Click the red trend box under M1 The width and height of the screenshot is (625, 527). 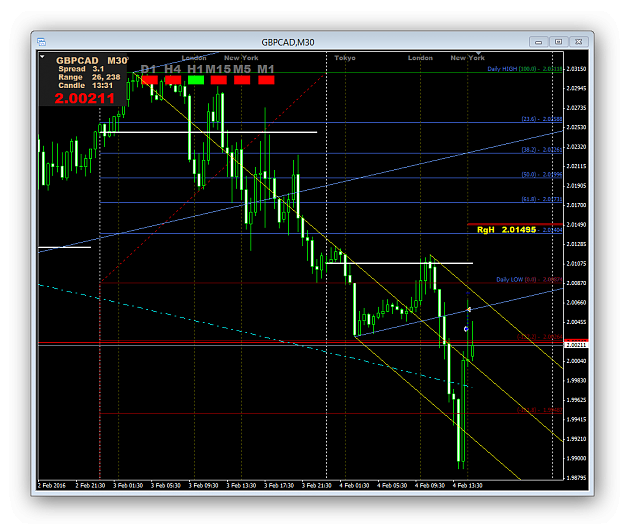click(x=266, y=80)
